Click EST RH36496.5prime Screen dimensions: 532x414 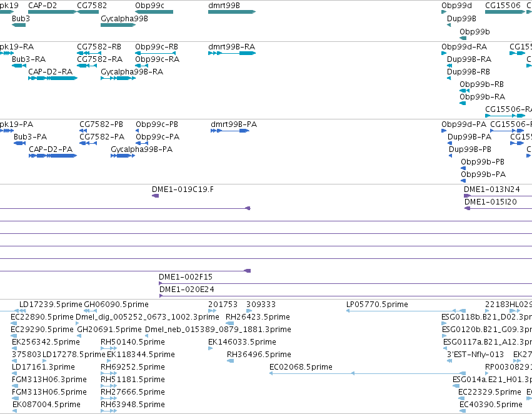[231, 361]
